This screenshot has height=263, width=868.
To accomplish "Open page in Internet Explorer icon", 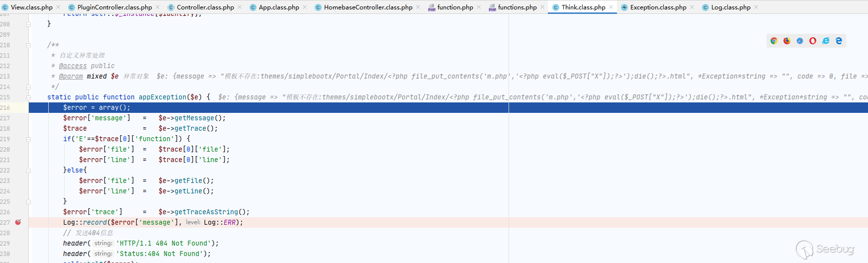I will point(826,41).
